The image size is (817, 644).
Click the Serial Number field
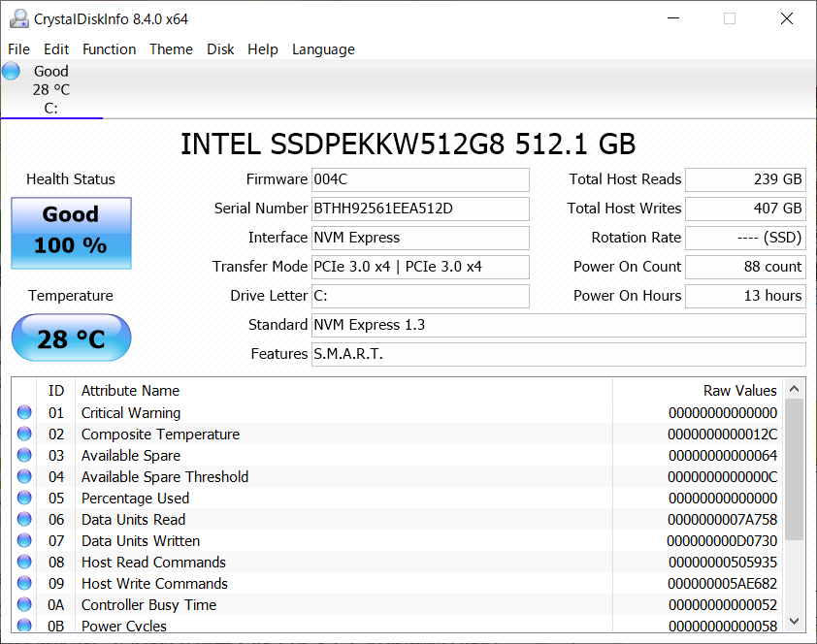click(420, 209)
